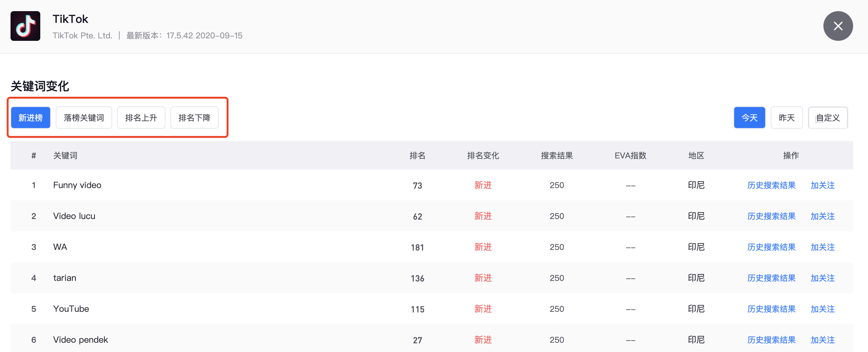This screenshot has height=352, width=868.
Task: Open the 排名上升 tab
Action: click(141, 118)
